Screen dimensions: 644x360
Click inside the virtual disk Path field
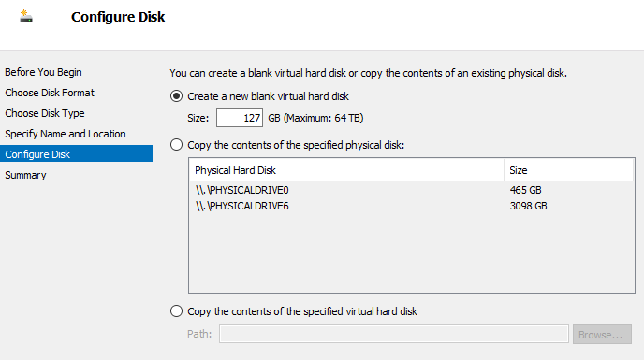point(394,334)
